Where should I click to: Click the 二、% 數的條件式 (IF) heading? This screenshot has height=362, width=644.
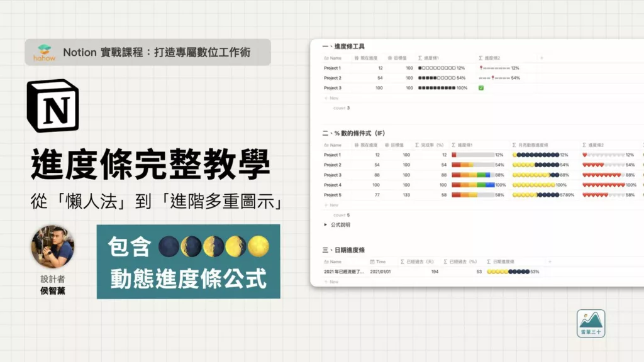pyautogui.click(x=353, y=133)
